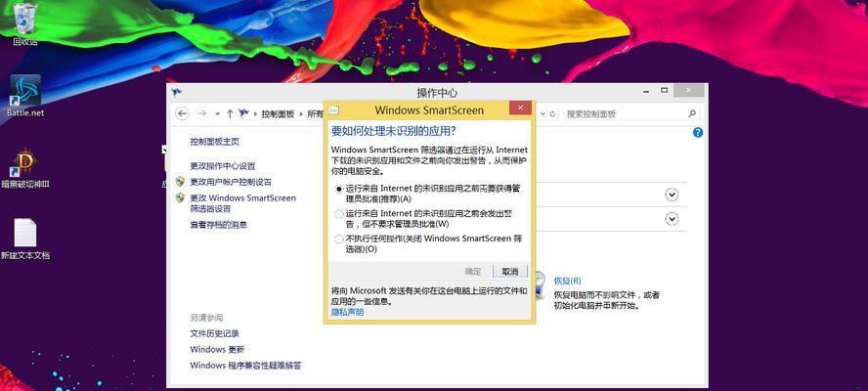Open the 恢复(R) recovery link

pos(567,281)
